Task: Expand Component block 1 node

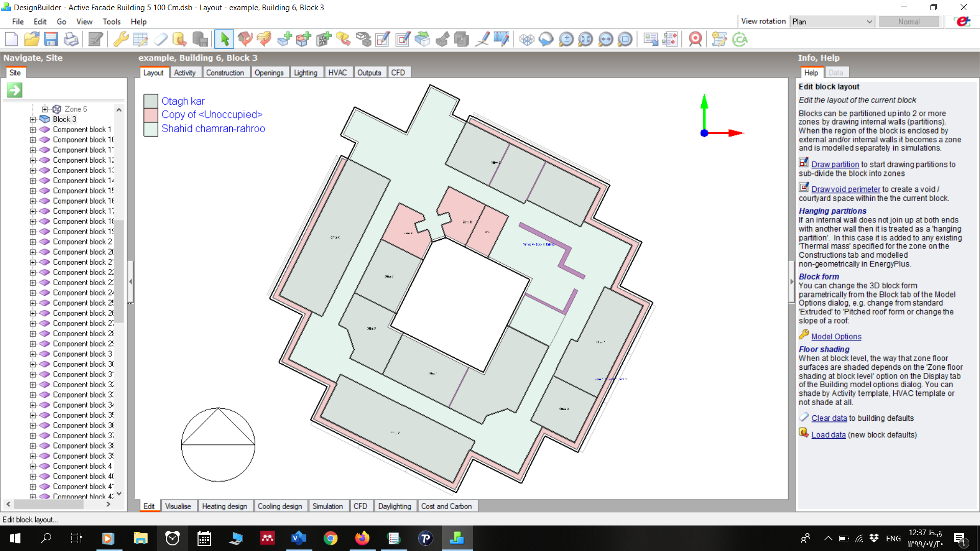Action: coord(33,130)
